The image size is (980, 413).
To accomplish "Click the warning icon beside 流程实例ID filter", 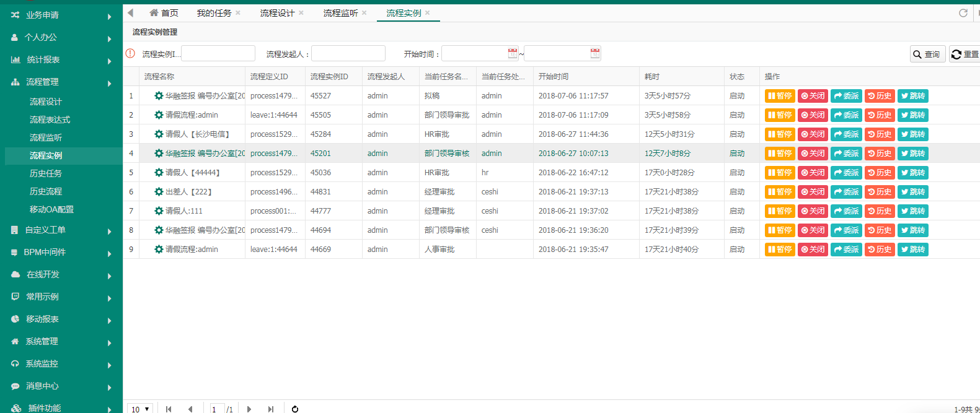I will [130, 53].
